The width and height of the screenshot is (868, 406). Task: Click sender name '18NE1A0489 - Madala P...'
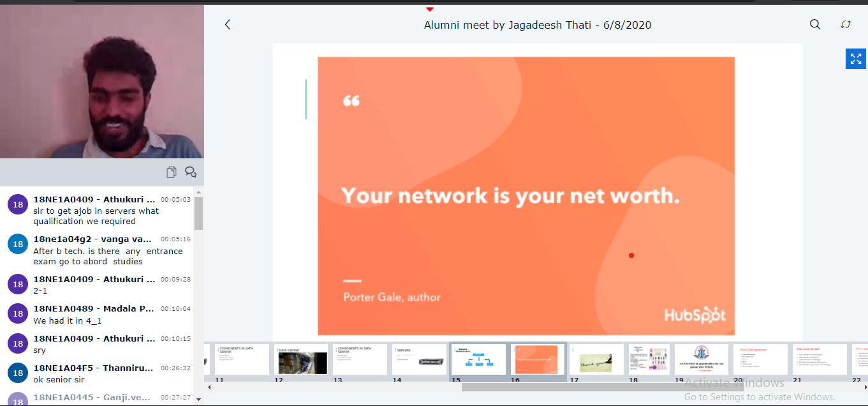[94, 308]
